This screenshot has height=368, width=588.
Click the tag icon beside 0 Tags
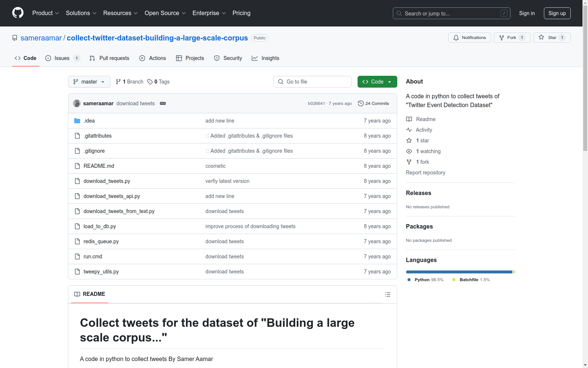coord(150,82)
